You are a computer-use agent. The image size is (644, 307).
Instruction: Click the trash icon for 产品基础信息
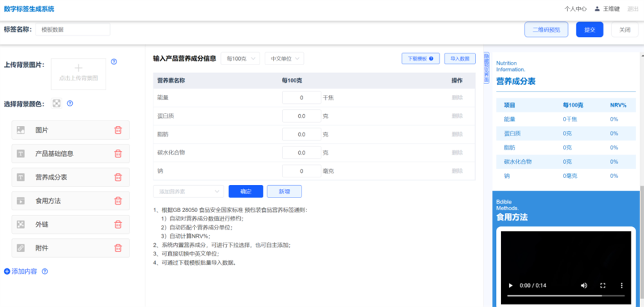pyautogui.click(x=118, y=153)
